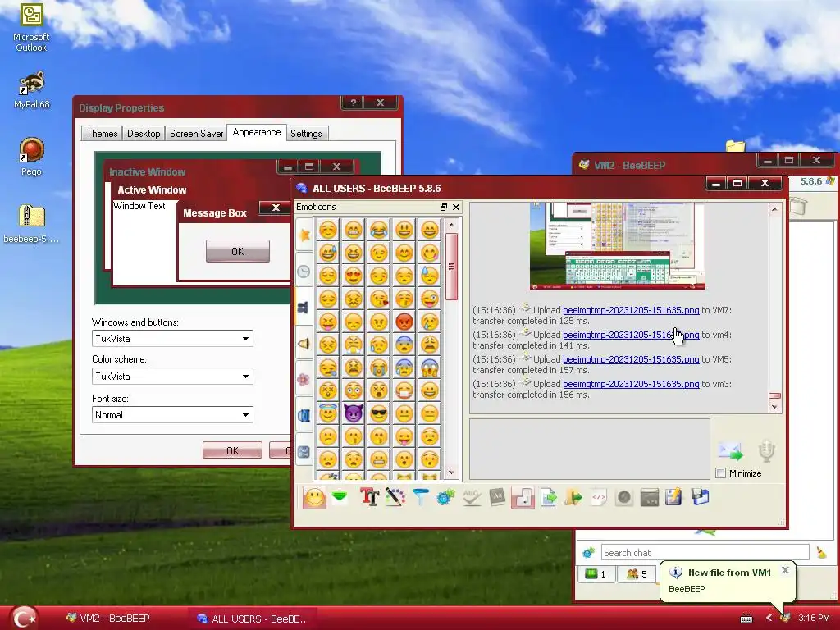The width and height of the screenshot is (840, 630).
Task: Open the bell objects emoticon tab
Action: coord(304,344)
